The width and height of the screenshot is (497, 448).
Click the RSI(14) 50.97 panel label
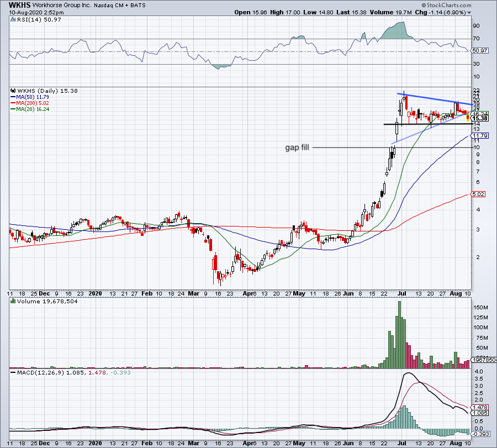pyautogui.click(x=39, y=20)
